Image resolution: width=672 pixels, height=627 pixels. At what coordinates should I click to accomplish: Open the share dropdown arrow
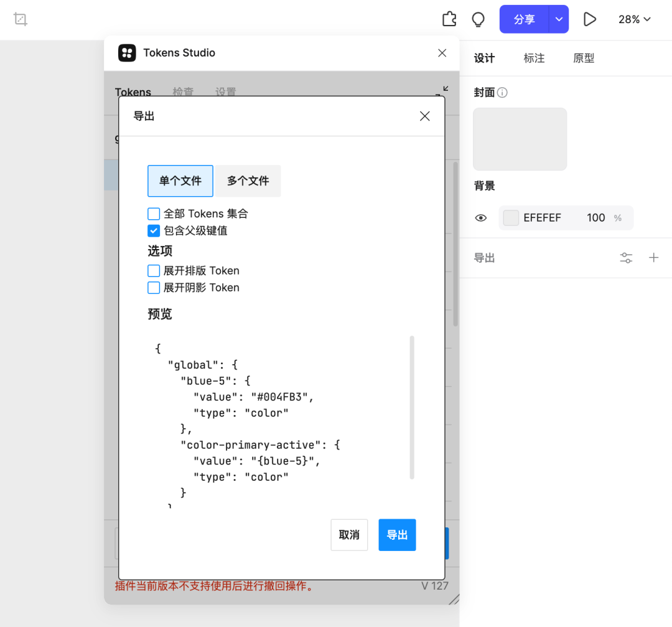click(x=559, y=19)
